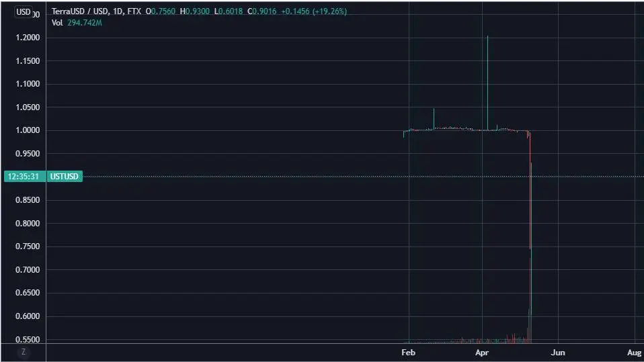Click the low value L0.6018
644x362 pixels.
click(229, 11)
